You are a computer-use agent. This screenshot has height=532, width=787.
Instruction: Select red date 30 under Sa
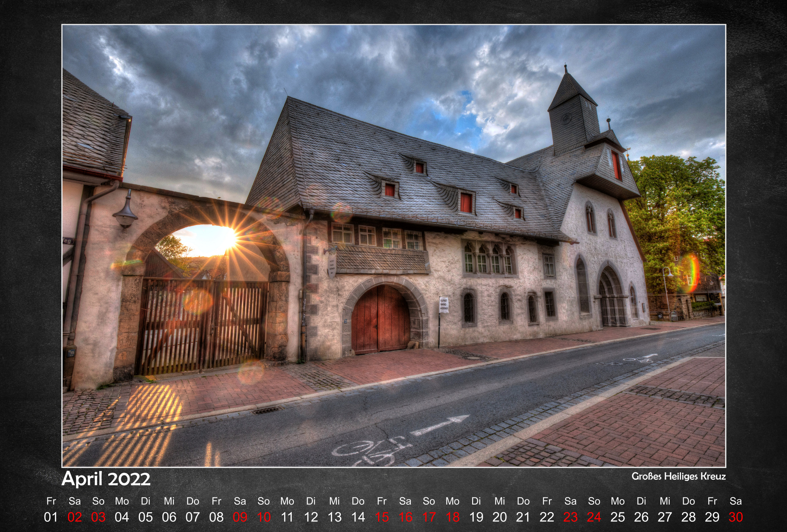point(736,517)
